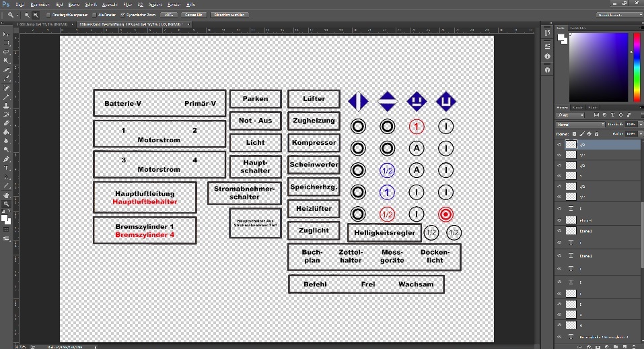Click the rainbow hue slider in color panel
This screenshot has height=349, width=644.
(x=636, y=67)
